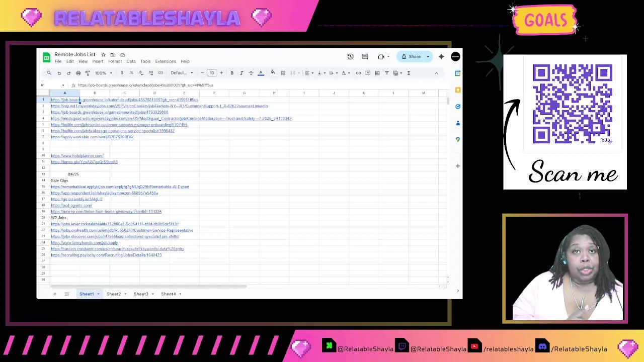
Task: Redo the last undone action
Action: click(68, 73)
